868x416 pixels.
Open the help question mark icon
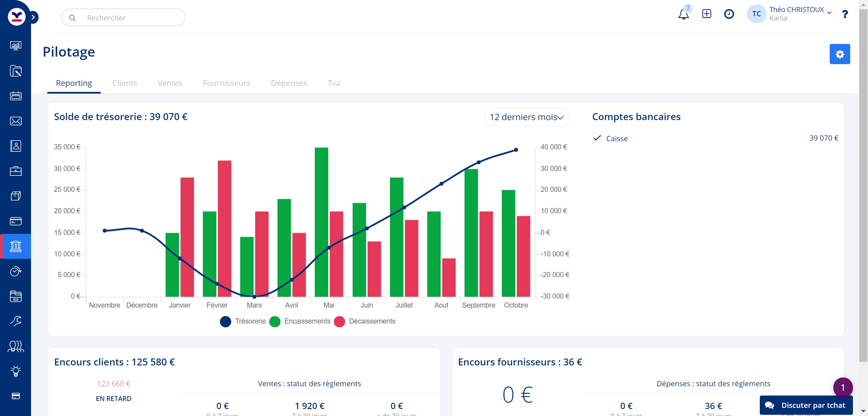tap(845, 14)
